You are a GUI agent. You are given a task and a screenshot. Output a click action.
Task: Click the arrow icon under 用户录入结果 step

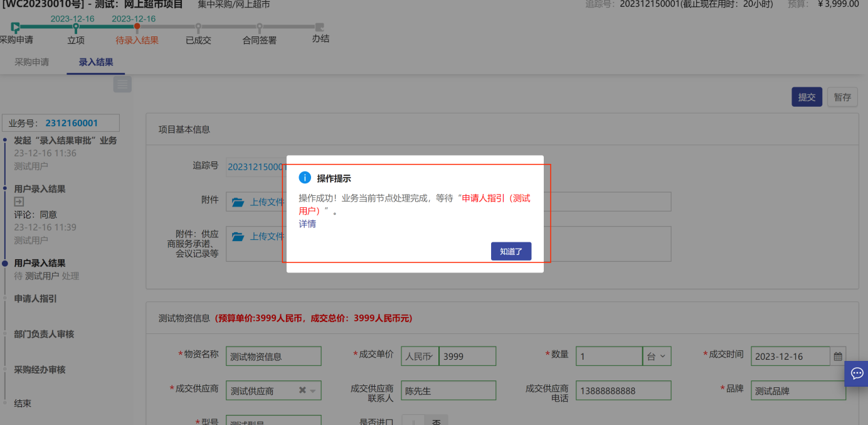click(x=19, y=202)
